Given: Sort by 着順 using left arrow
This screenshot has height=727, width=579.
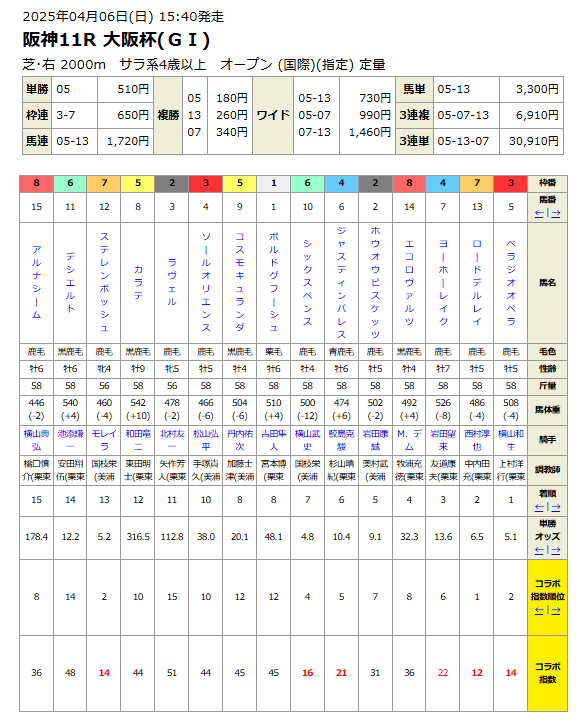Looking at the screenshot, I should (539, 508).
